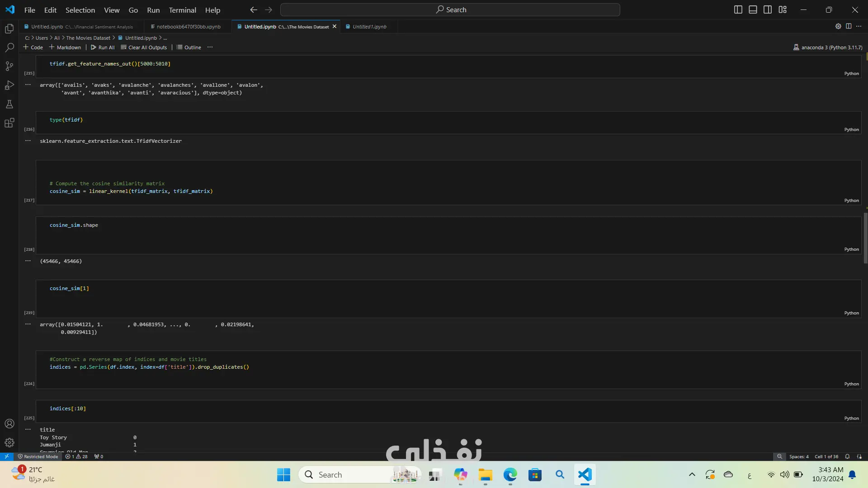Toggle the bottom Panel layout
The height and width of the screenshot is (488, 868).
753,9
